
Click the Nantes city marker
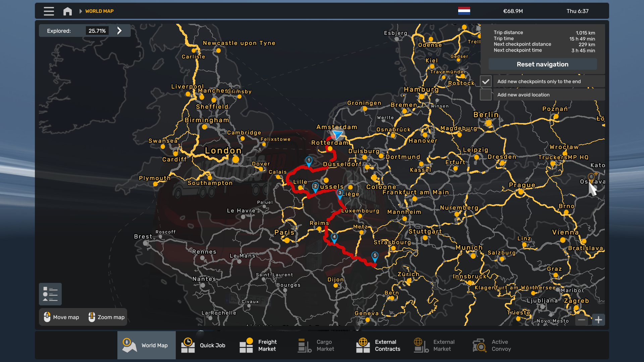click(x=203, y=286)
